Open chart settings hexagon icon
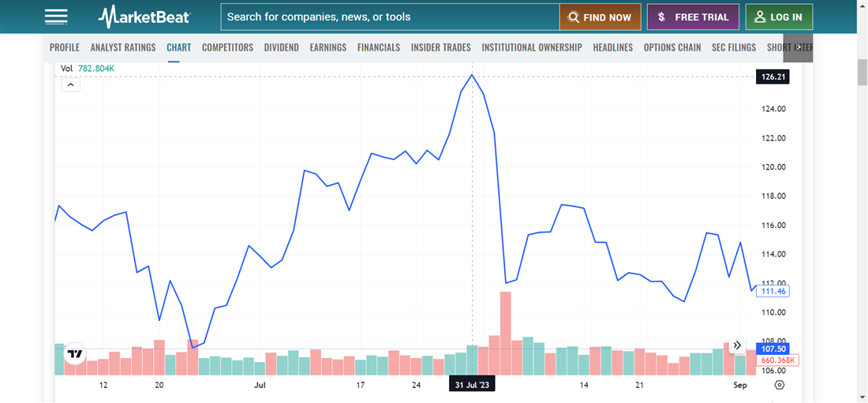 780,385
